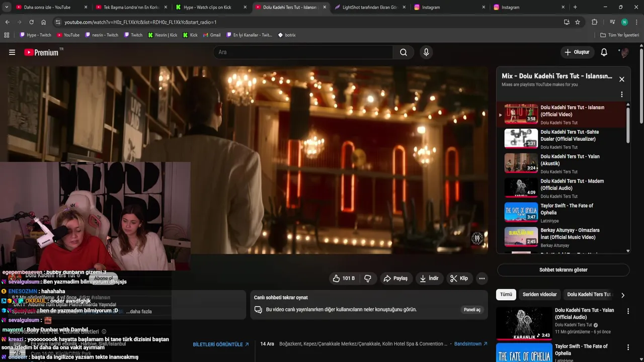Create a clip with Klip button
644x362 pixels.
point(459,279)
